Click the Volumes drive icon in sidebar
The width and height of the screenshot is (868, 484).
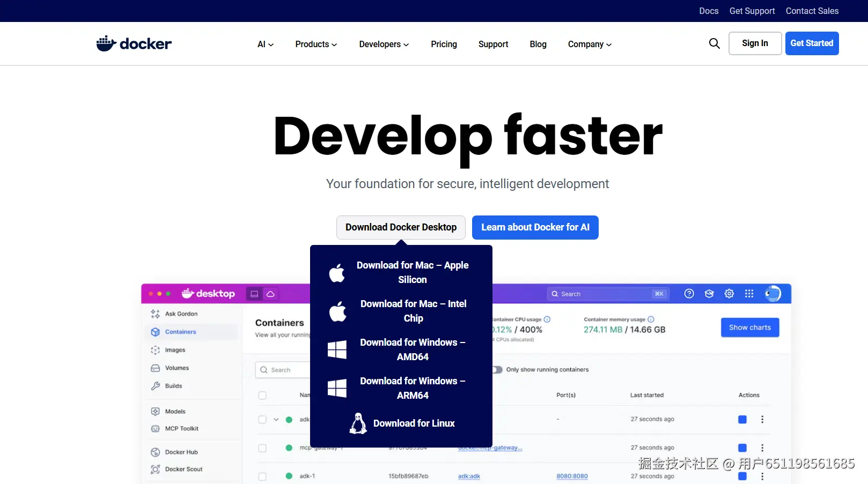(155, 368)
